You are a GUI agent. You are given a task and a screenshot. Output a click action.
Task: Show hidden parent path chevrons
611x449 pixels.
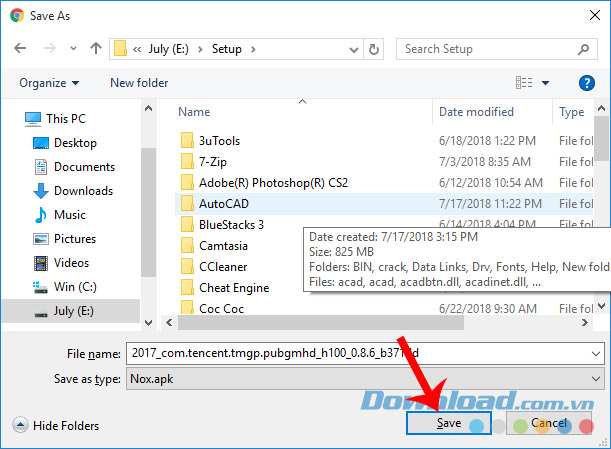click(x=137, y=49)
